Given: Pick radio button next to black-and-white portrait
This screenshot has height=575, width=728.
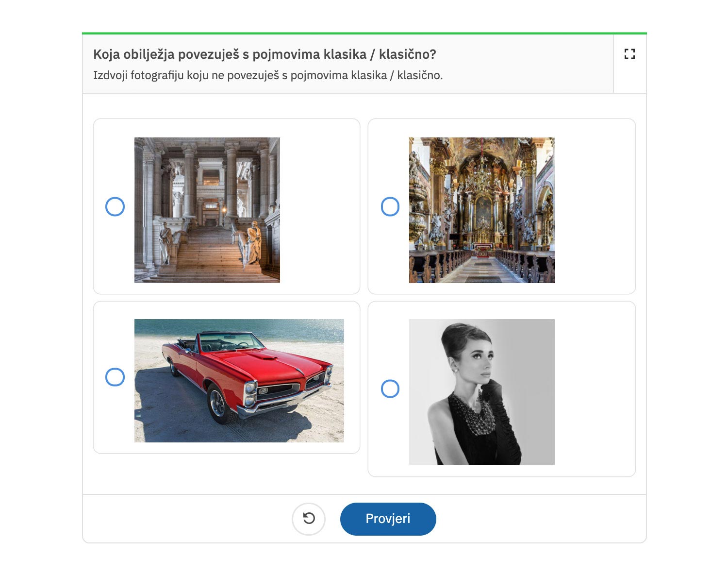Looking at the screenshot, I should (x=390, y=389).
